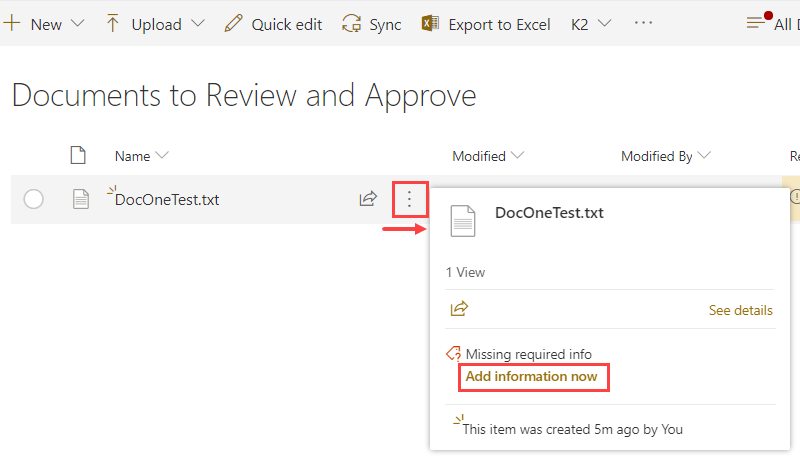The image size is (800, 462).
Task: Open See details link
Action: [741, 310]
